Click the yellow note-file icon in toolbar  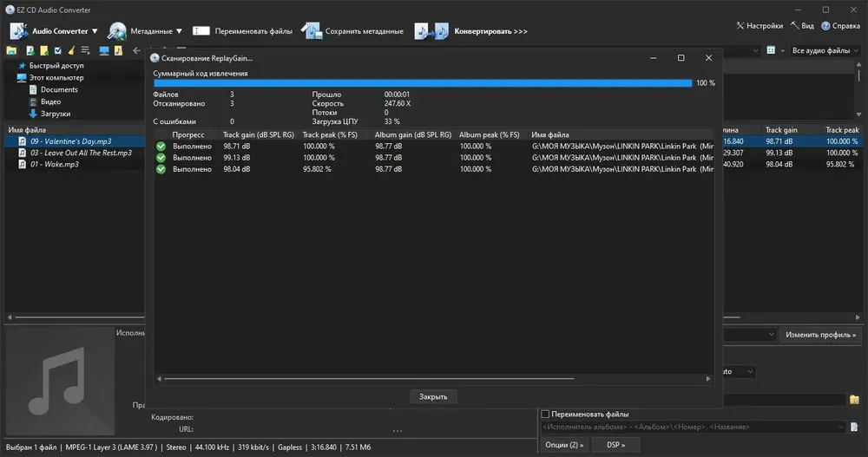coord(43,50)
